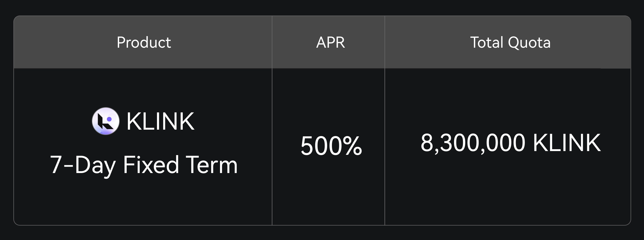
Task: Click the word "Term" in product cell
Action: [211, 165]
